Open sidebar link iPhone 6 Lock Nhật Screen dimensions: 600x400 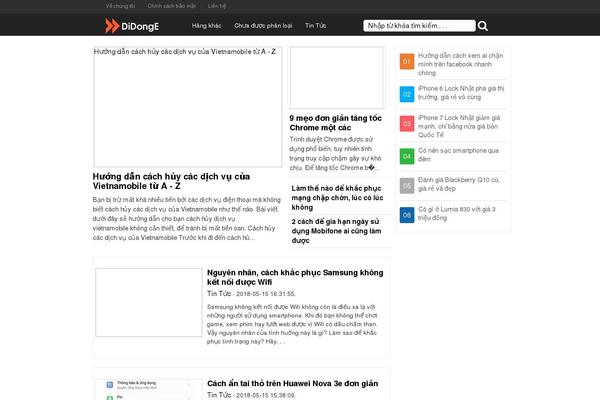(x=461, y=93)
